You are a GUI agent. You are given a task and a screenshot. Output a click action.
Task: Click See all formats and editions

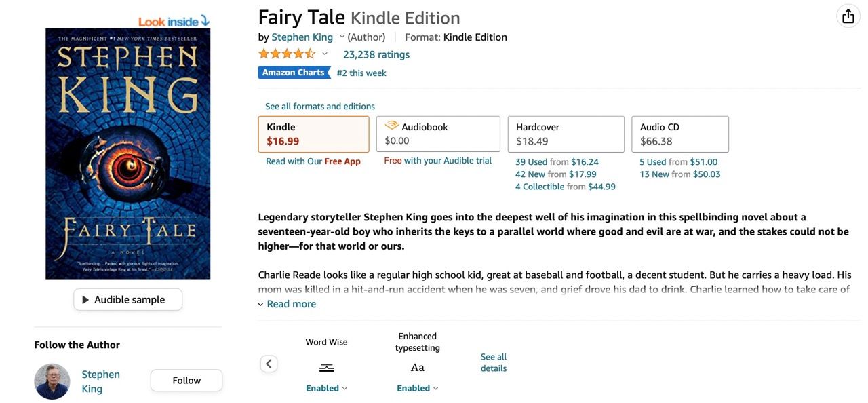pyautogui.click(x=320, y=107)
